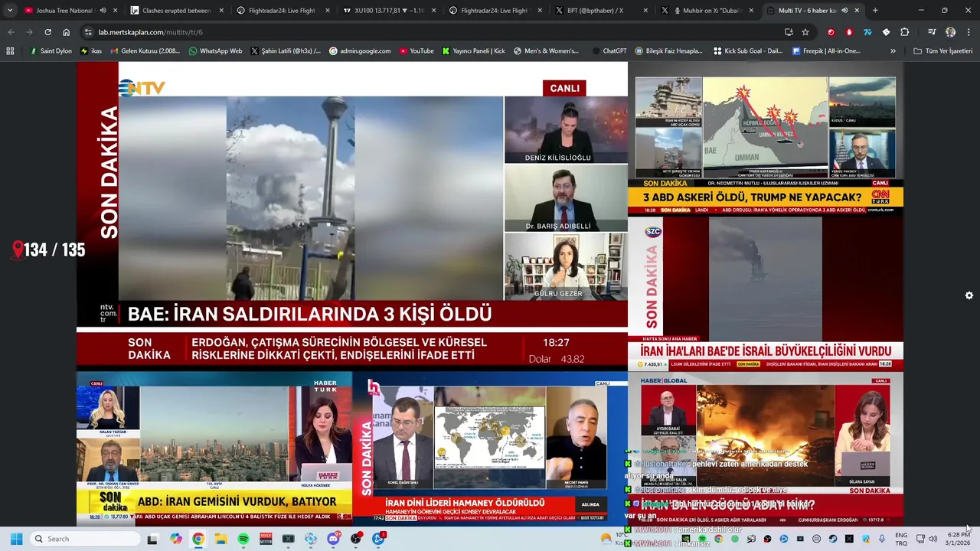Open the YouTube bookmark
The width and height of the screenshot is (980, 551).
click(416, 51)
